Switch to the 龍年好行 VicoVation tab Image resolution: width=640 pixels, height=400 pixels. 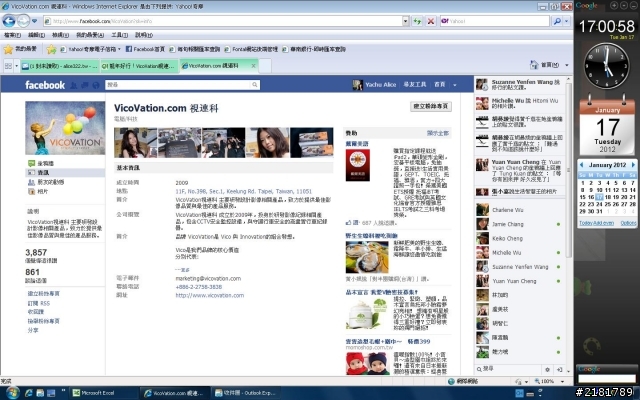pyautogui.click(x=139, y=66)
